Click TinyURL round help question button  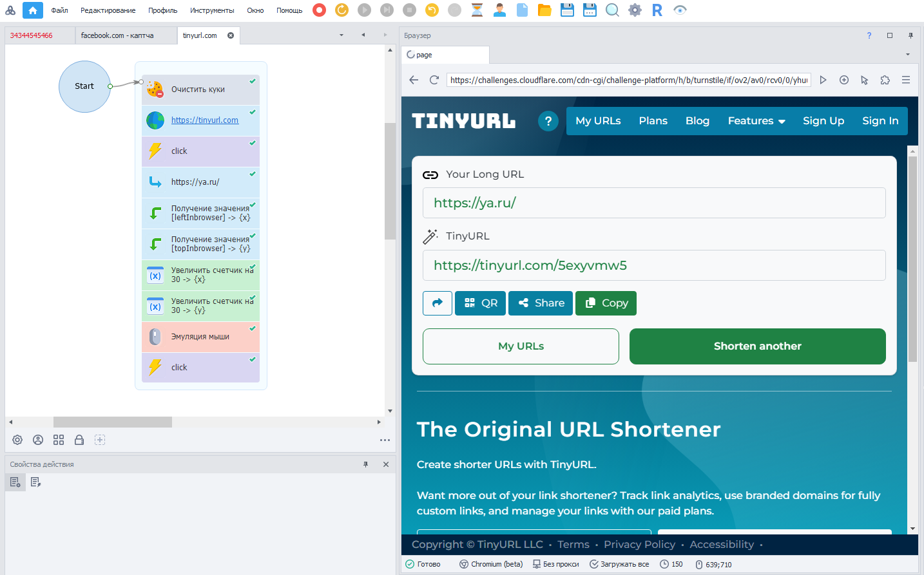tap(548, 120)
